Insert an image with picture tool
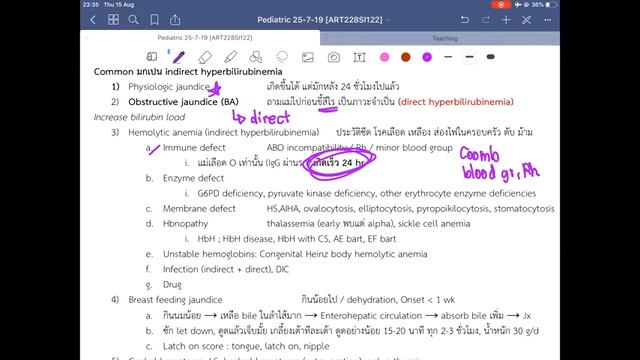This screenshot has width=640, height=360. [x=308, y=57]
